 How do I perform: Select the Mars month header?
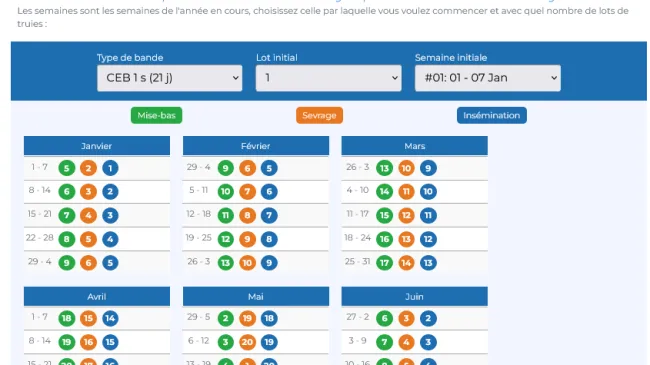click(415, 146)
